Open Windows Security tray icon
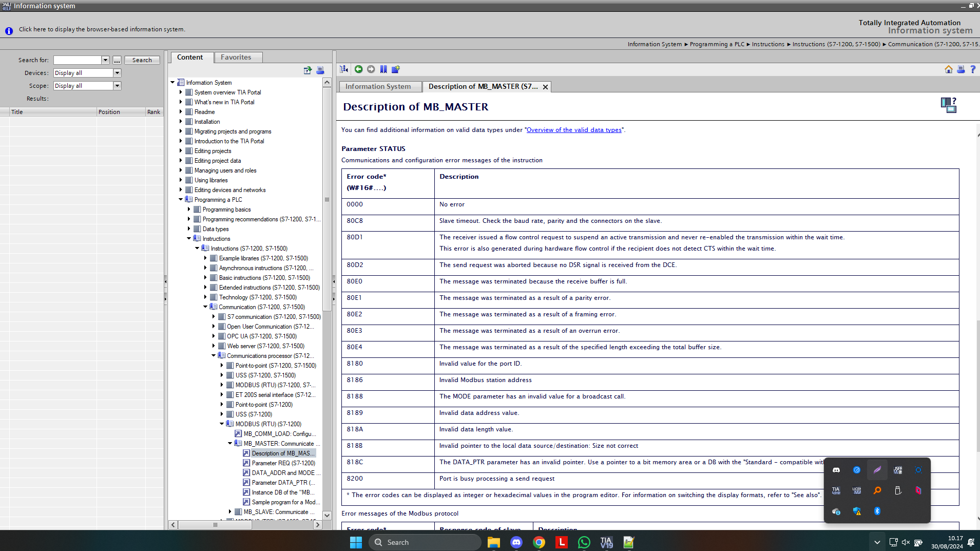The height and width of the screenshot is (551, 980). pos(856,511)
